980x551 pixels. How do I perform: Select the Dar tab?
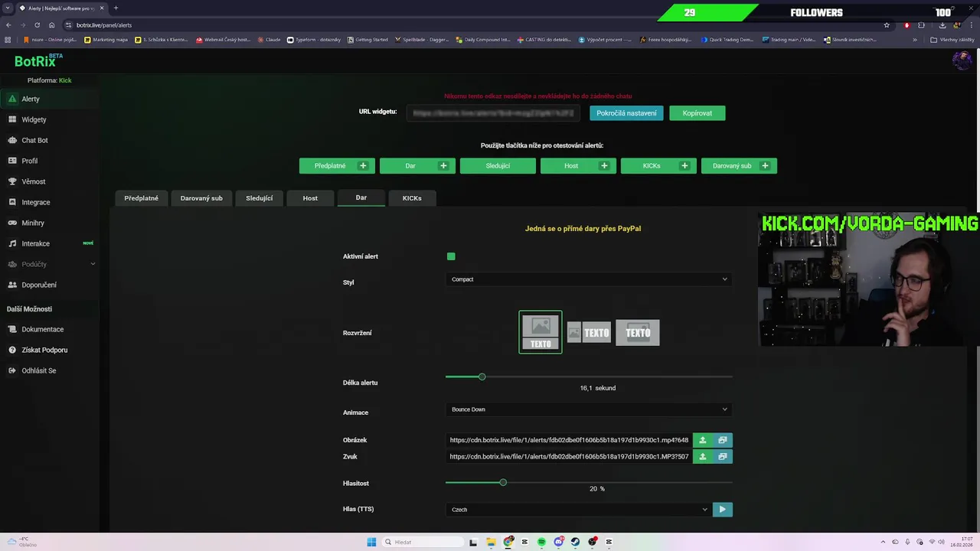361,197
